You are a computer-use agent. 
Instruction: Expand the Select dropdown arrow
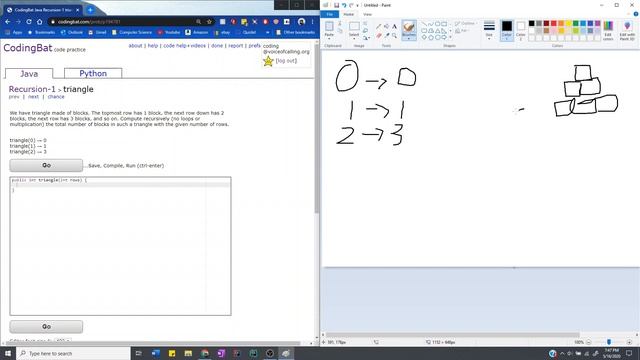(x=354, y=38)
